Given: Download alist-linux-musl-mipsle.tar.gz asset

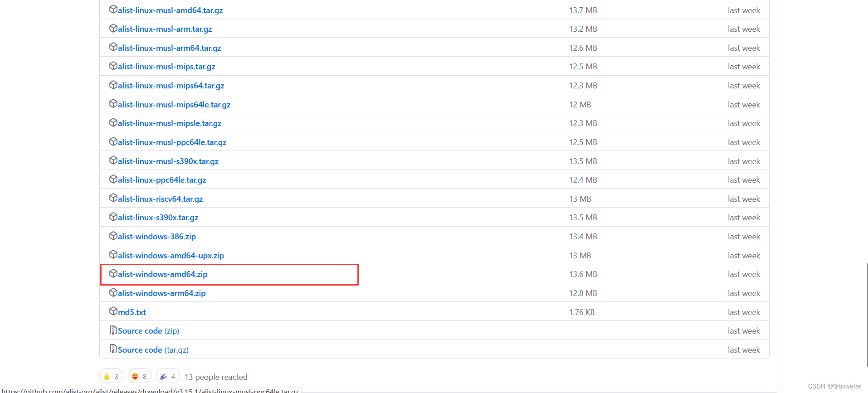Looking at the screenshot, I should pos(170,123).
